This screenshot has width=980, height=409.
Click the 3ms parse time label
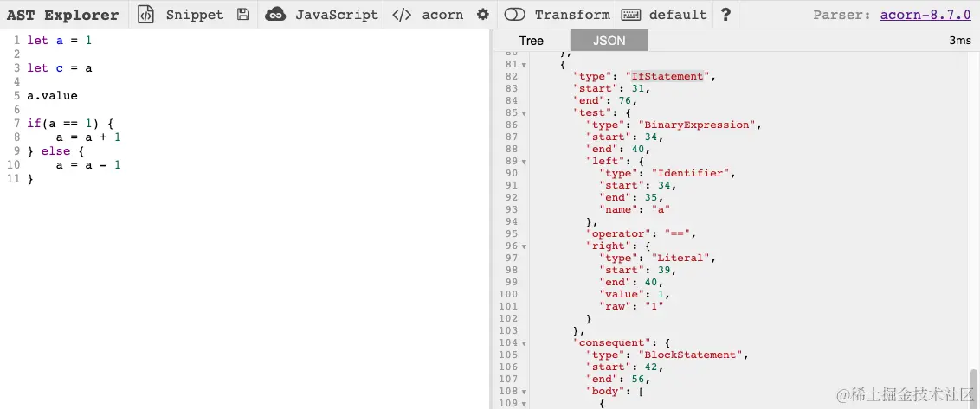pyautogui.click(x=960, y=41)
